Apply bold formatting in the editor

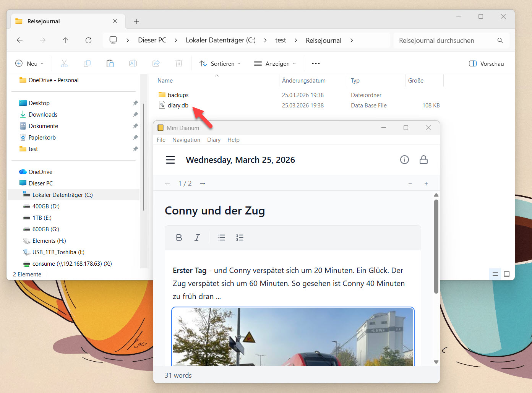click(x=179, y=237)
